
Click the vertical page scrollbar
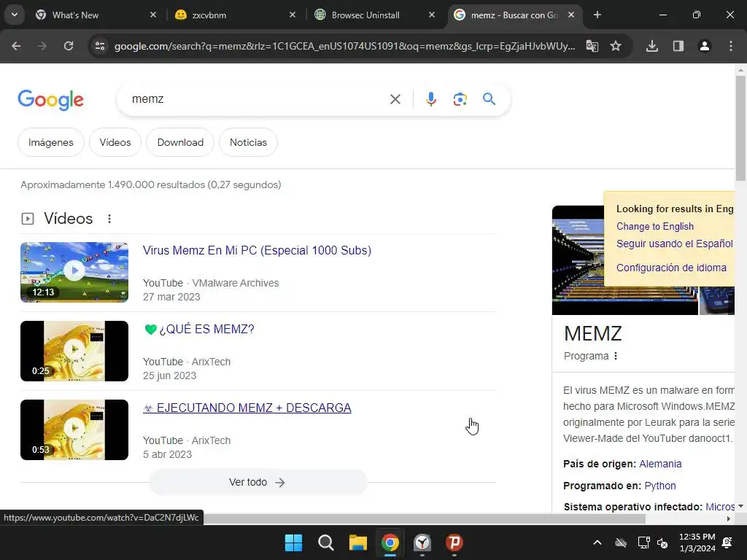(x=740, y=128)
